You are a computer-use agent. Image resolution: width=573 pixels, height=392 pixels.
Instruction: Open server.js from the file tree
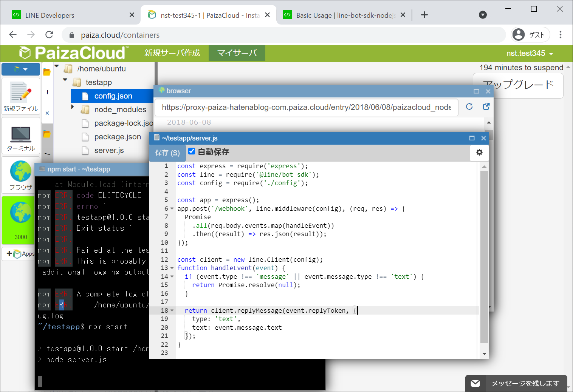click(x=109, y=150)
